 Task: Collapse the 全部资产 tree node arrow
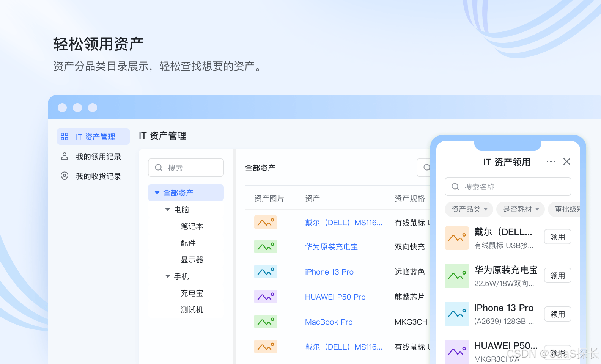pyautogui.click(x=157, y=193)
